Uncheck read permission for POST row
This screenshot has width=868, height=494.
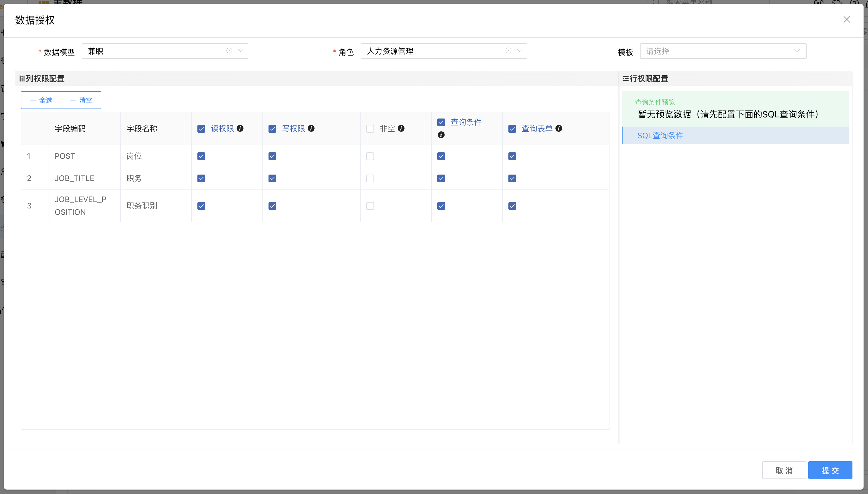point(201,156)
